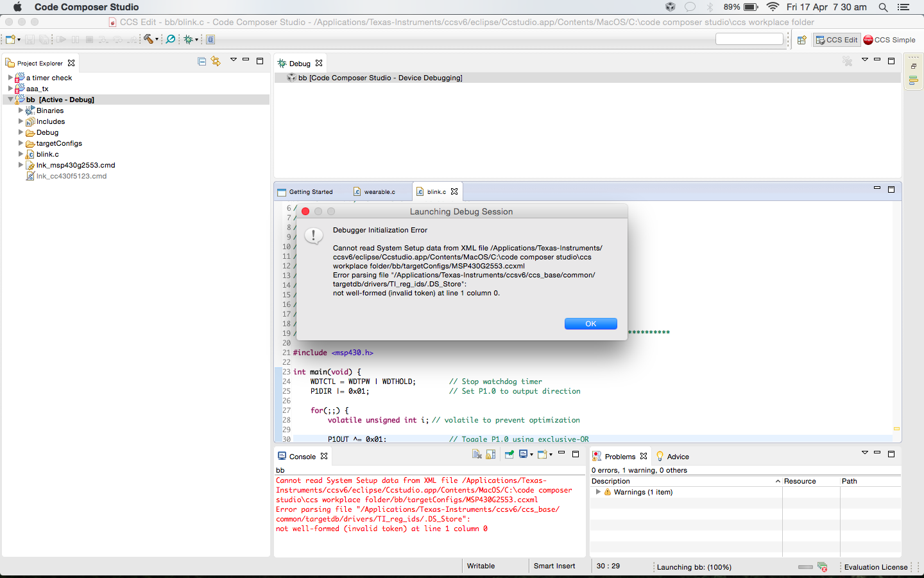Expand the aaa_tx project
The height and width of the screenshot is (578, 924).
tap(10, 89)
